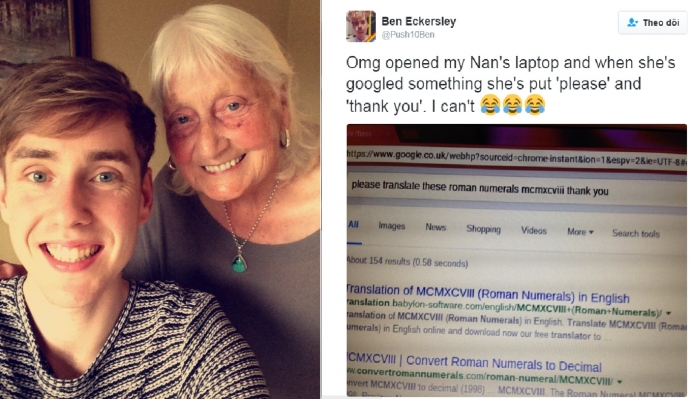The height and width of the screenshot is (399, 690).
Task: Open Ben Eckersley's profile avatar
Action: tap(361, 26)
